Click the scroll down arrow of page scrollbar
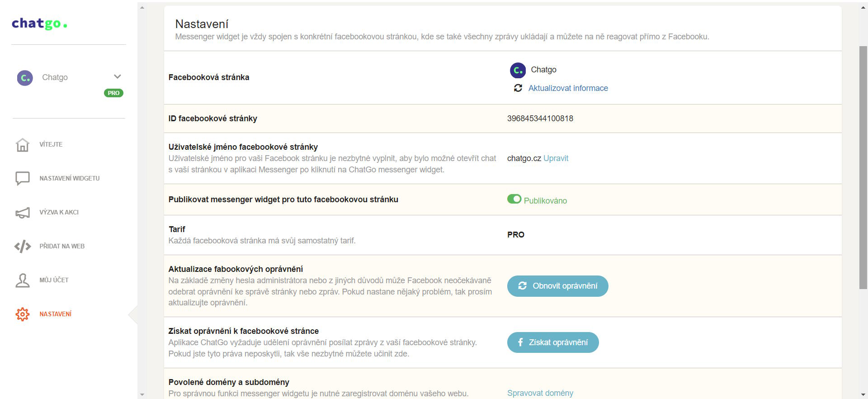This screenshot has width=868, height=399. click(863, 394)
